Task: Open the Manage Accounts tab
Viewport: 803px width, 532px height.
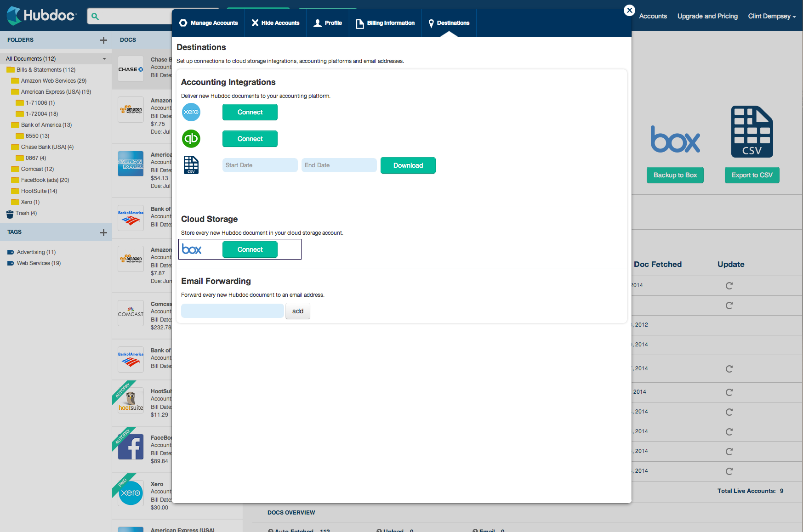Action: (x=208, y=23)
